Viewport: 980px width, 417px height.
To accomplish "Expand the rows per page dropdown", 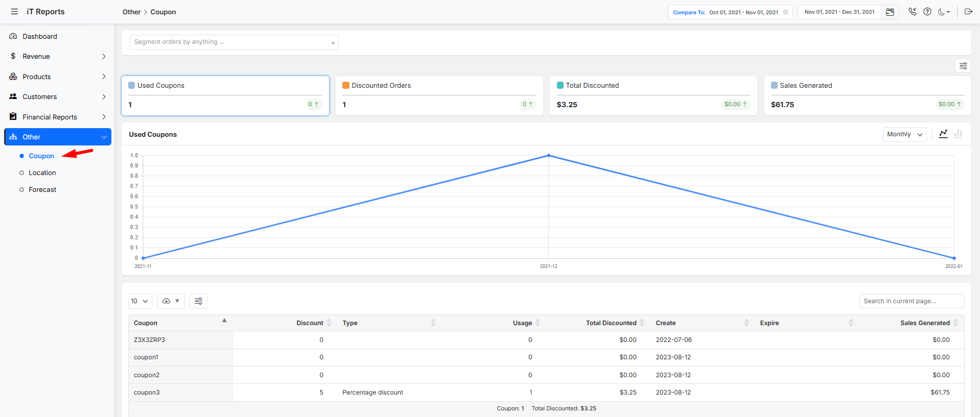I will click(139, 301).
